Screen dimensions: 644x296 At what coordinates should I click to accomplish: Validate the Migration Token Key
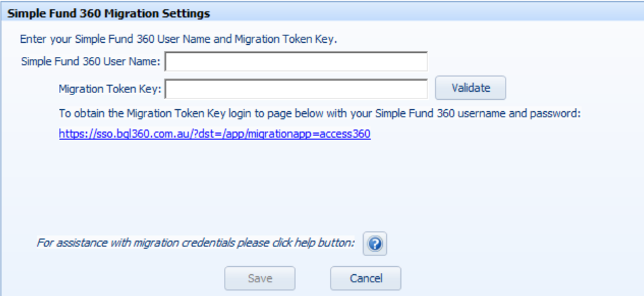coord(471,88)
